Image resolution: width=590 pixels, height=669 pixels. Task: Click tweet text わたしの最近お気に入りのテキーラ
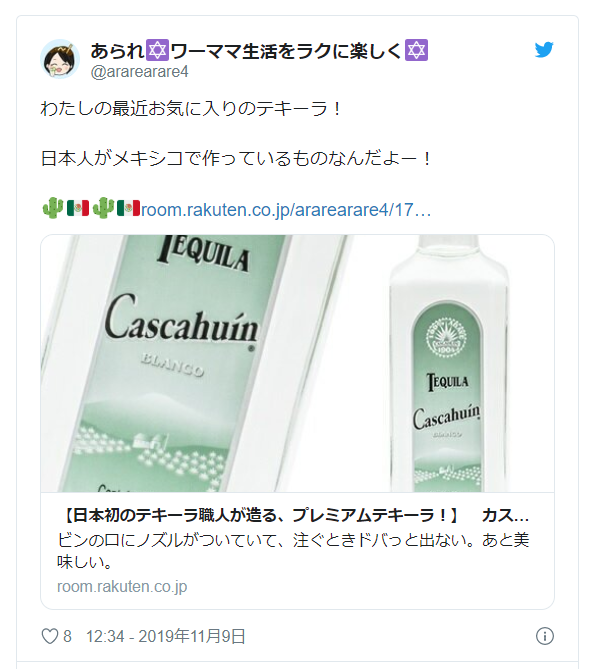click(190, 108)
